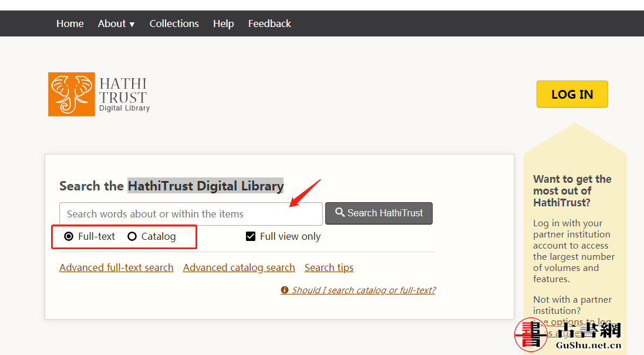Click the 'Search the HathiTrust Digital Library' heading
This screenshot has height=355, width=644.
point(171,186)
